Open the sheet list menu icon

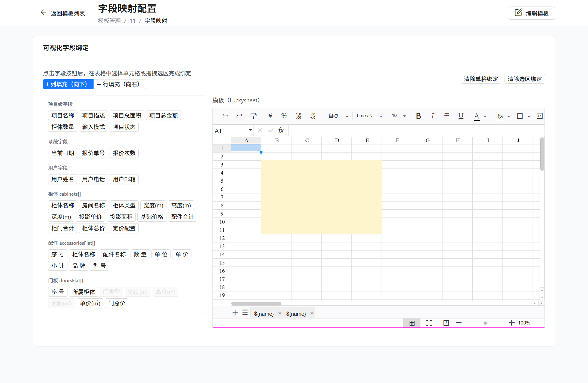coord(245,312)
